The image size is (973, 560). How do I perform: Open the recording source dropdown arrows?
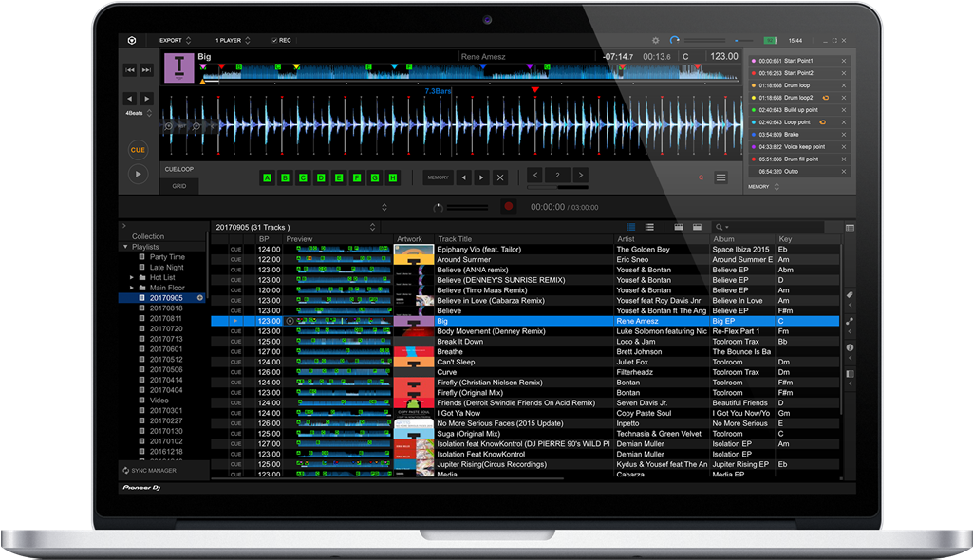[384, 207]
